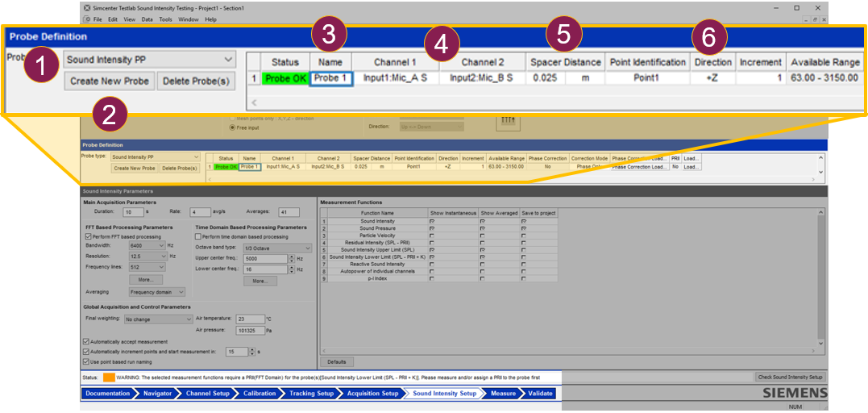Open the View menu
The height and width of the screenshot is (413, 868).
pyautogui.click(x=130, y=19)
